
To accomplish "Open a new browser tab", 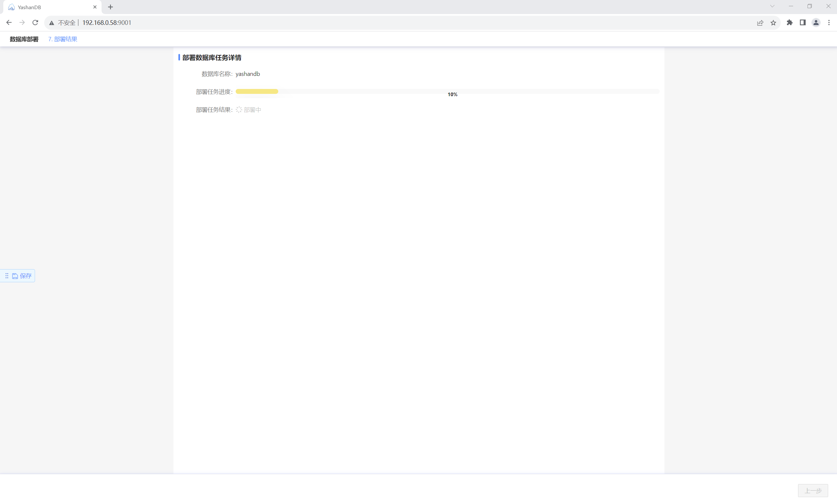I will [x=110, y=7].
